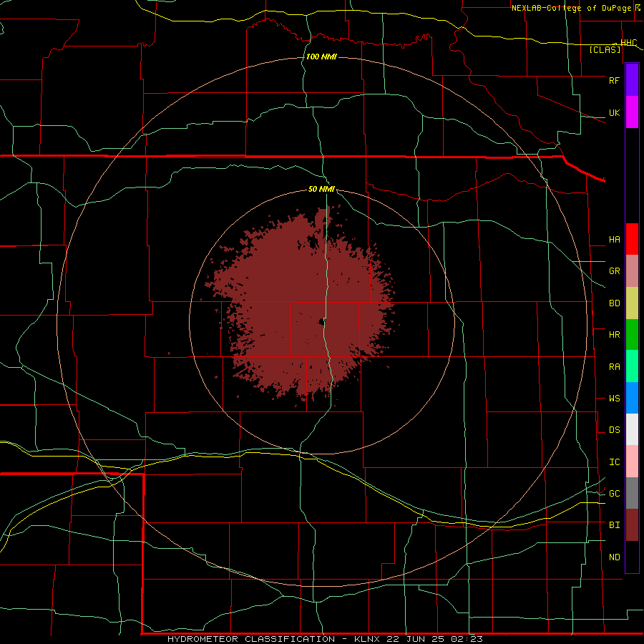Click the dark red BI swatch
The image size is (644, 644).
[x=632, y=525]
